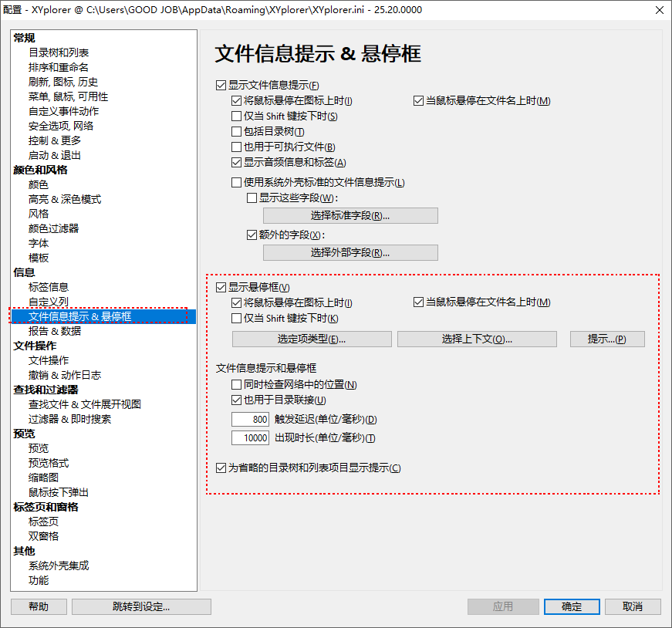Open 选择外部字段 dialog

pos(350,253)
